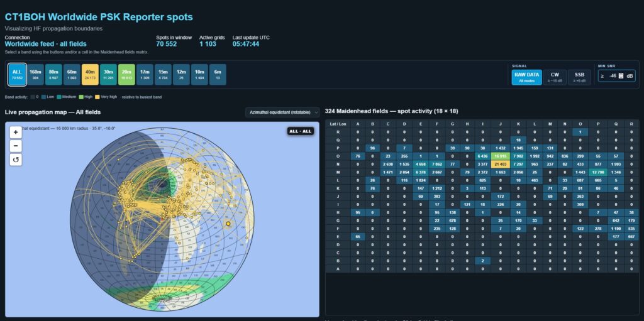The height and width of the screenshot is (321, 644).
Task: Select the 30m band
Action: tap(108, 74)
